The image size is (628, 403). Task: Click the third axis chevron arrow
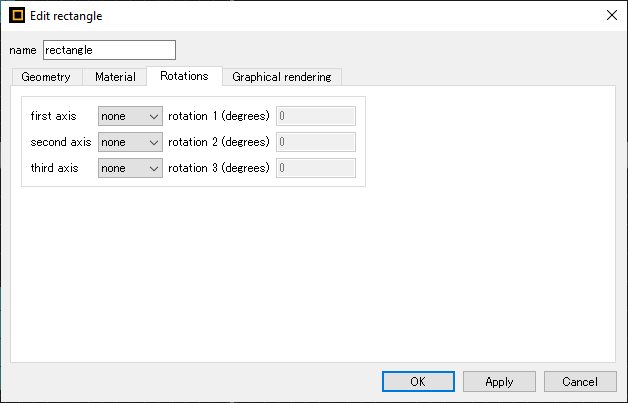coord(154,169)
